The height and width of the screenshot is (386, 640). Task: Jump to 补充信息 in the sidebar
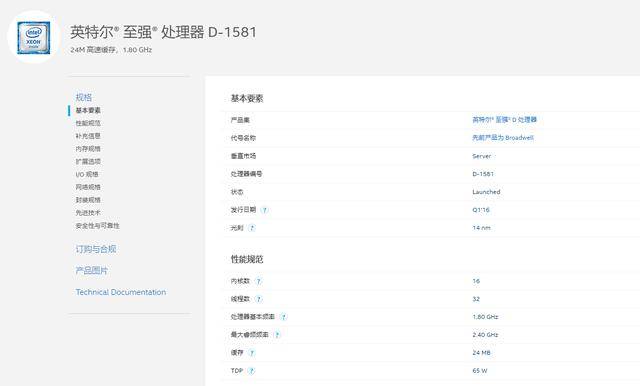click(x=88, y=136)
